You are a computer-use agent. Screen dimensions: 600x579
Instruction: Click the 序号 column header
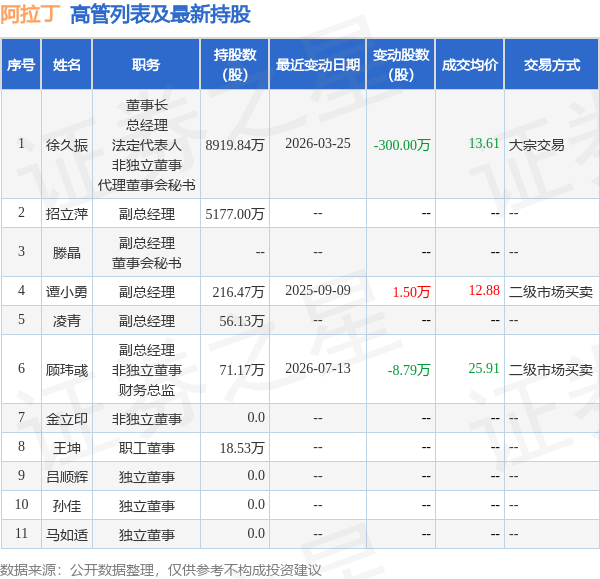tap(21, 65)
